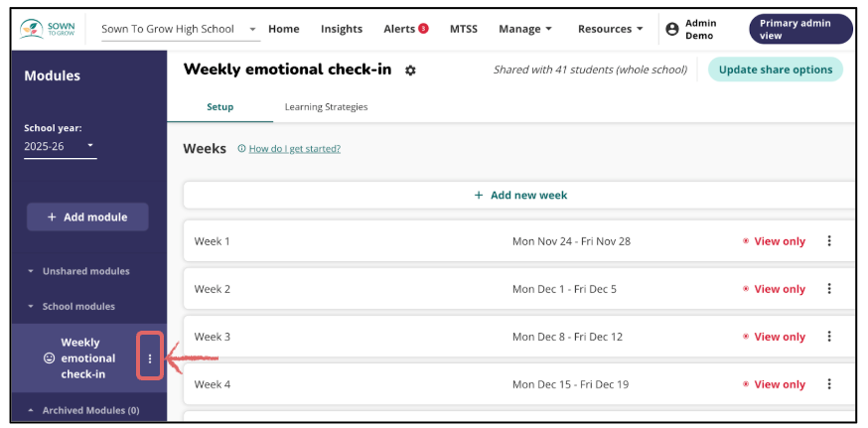Expand the Archived Modules section

[x=32, y=410]
